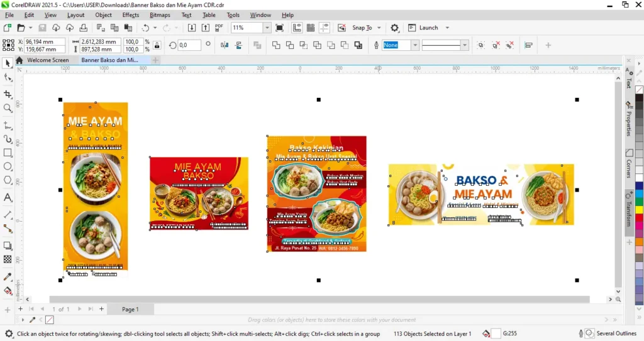Add page after current page
Screen dimensions: 644x341
pos(101,309)
